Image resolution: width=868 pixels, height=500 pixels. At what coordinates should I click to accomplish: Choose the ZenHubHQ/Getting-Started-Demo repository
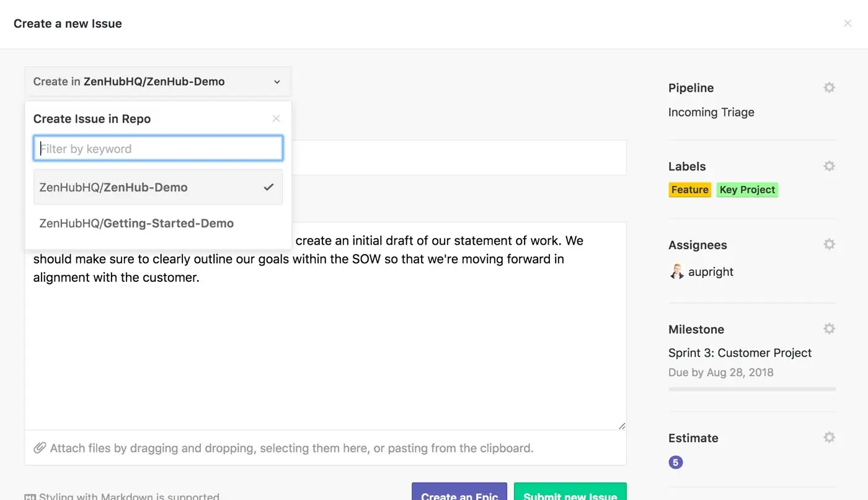(158, 223)
